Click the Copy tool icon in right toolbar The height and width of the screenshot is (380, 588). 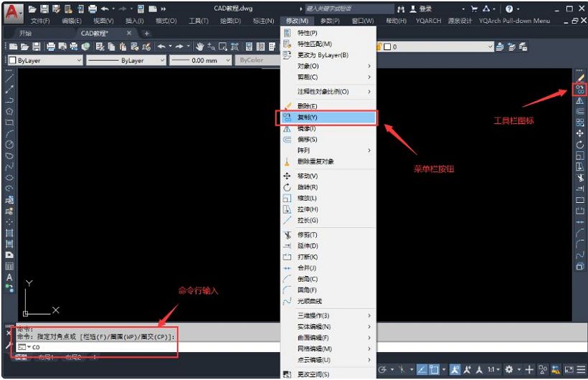(579, 90)
